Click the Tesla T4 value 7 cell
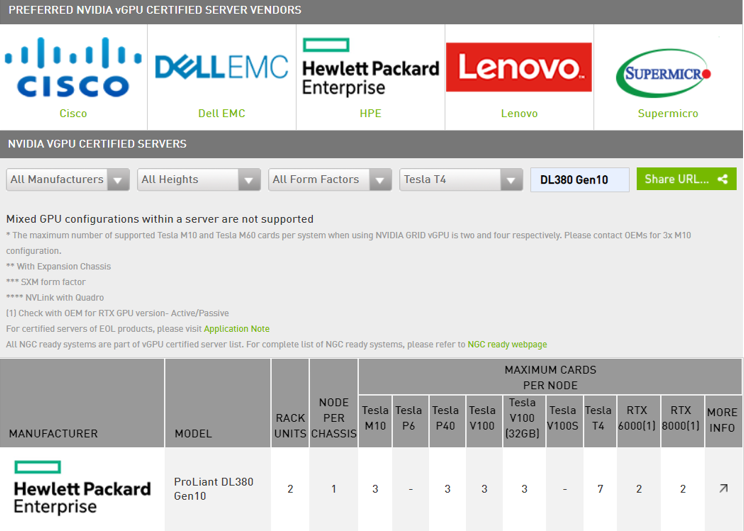 coord(600,489)
